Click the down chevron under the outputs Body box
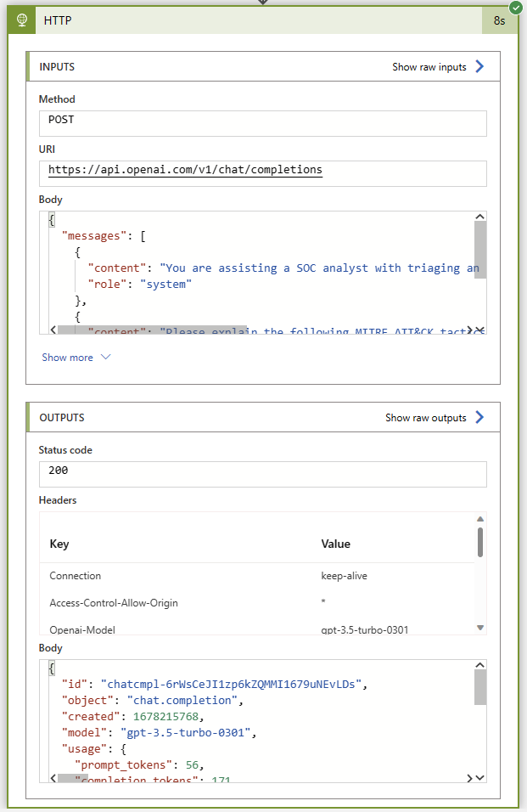The image size is (527, 812). click(x=479, y=775)
